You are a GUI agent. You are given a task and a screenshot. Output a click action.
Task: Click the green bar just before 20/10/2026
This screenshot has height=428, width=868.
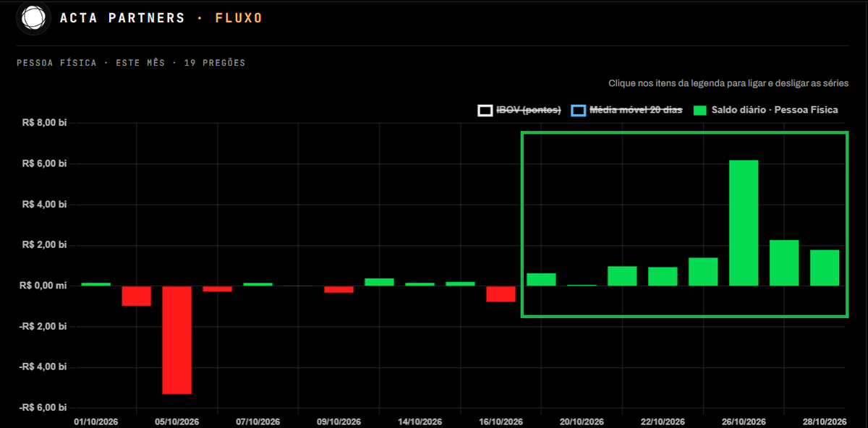click(541, 280)
